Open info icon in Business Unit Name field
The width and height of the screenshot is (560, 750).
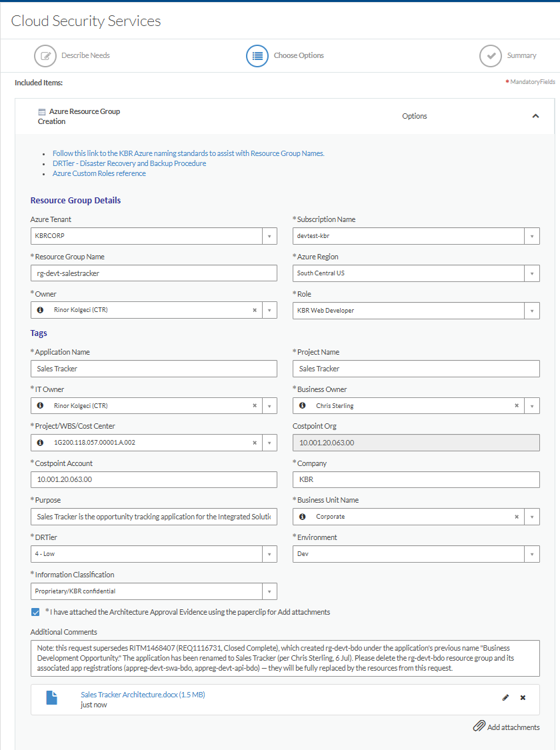click(x=303, y=517)
